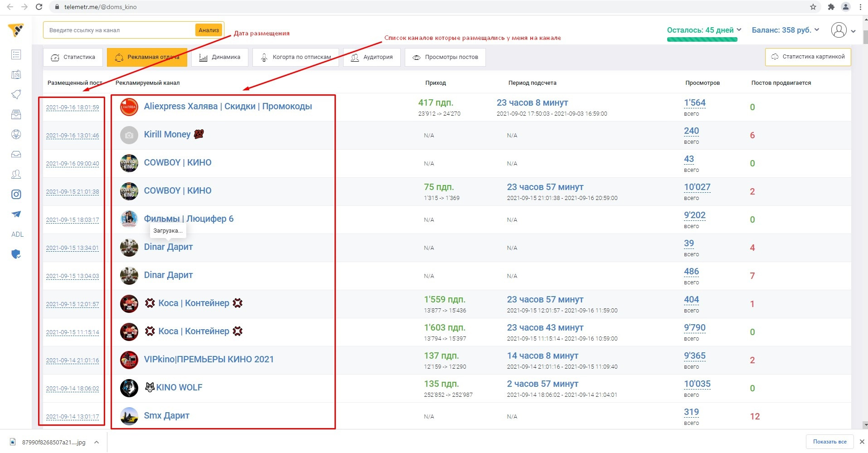Open the shield checkmark sidebar icon
Image resolution: width=868 pixels, height=453 pixels.
pos(16,254)
